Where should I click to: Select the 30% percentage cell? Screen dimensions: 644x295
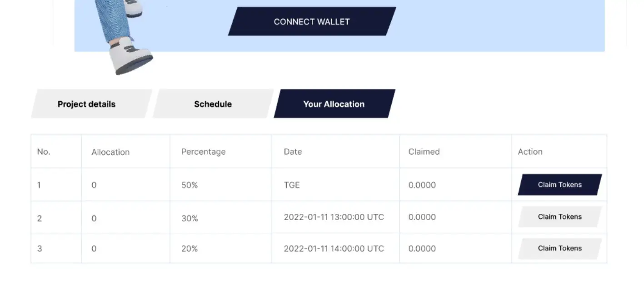(x=190, y=218)
